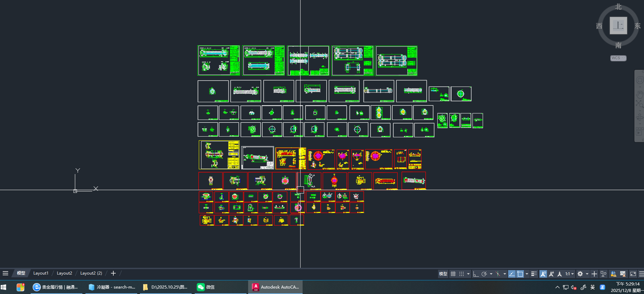The image size is (644, 294).
Task: Click the clean screen icon
Action: point(633,274)
